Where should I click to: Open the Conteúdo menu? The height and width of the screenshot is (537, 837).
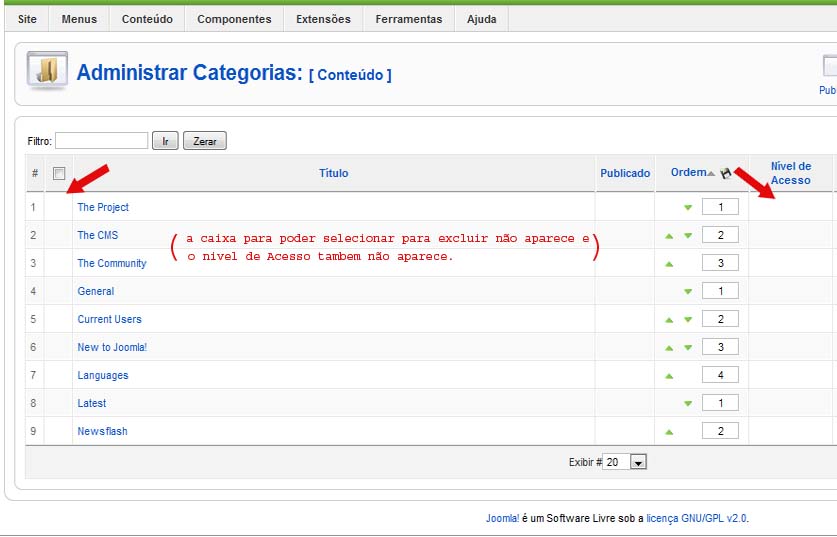point(147,19)
